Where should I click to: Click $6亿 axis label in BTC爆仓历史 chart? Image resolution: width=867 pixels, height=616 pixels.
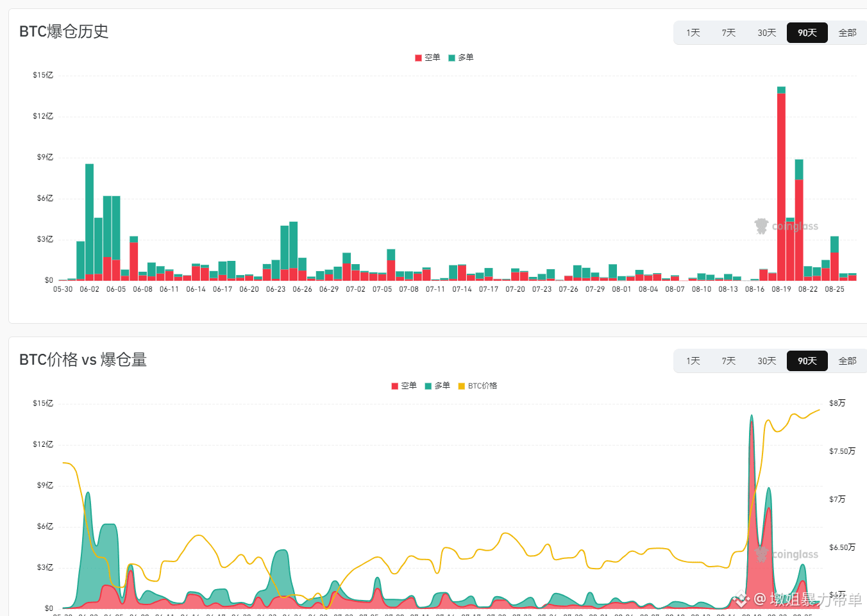[45, 198]
